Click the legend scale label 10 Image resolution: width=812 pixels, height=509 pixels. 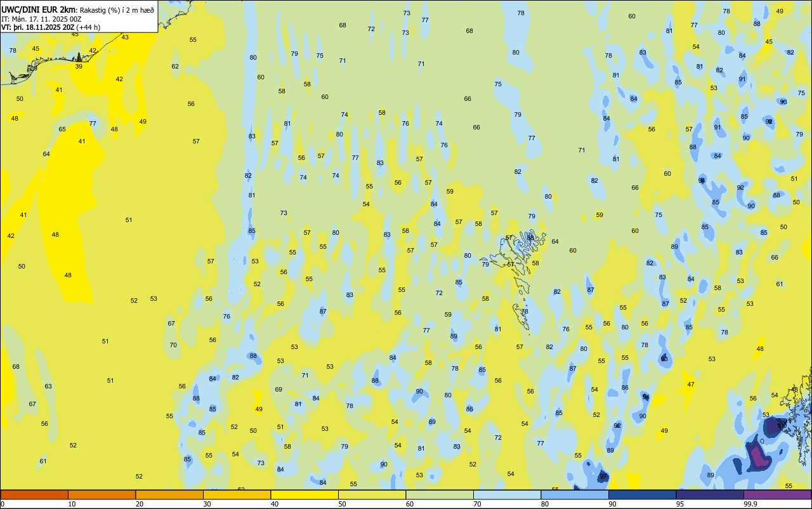pyautogui.click(x=72, y=504)
